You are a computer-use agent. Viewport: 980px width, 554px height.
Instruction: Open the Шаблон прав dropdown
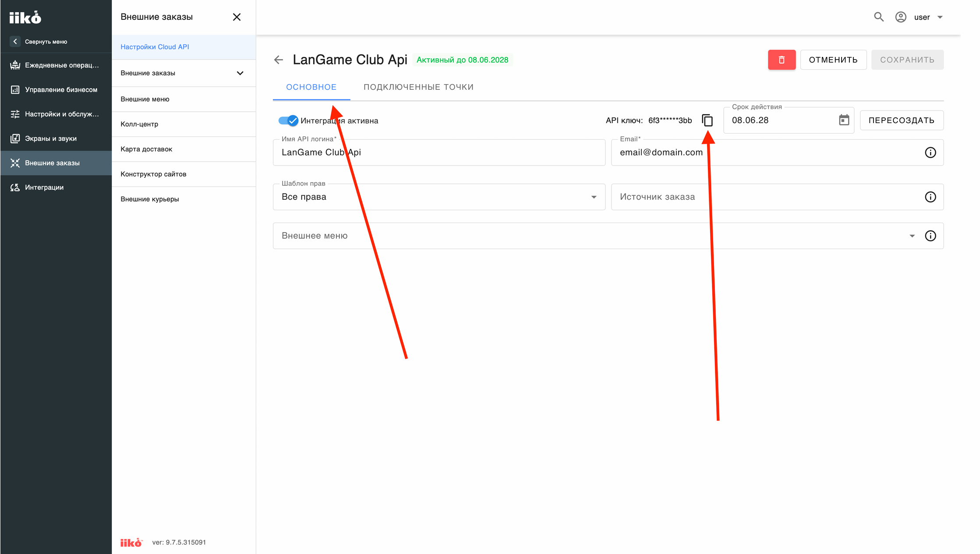click(x=439, y=197)
